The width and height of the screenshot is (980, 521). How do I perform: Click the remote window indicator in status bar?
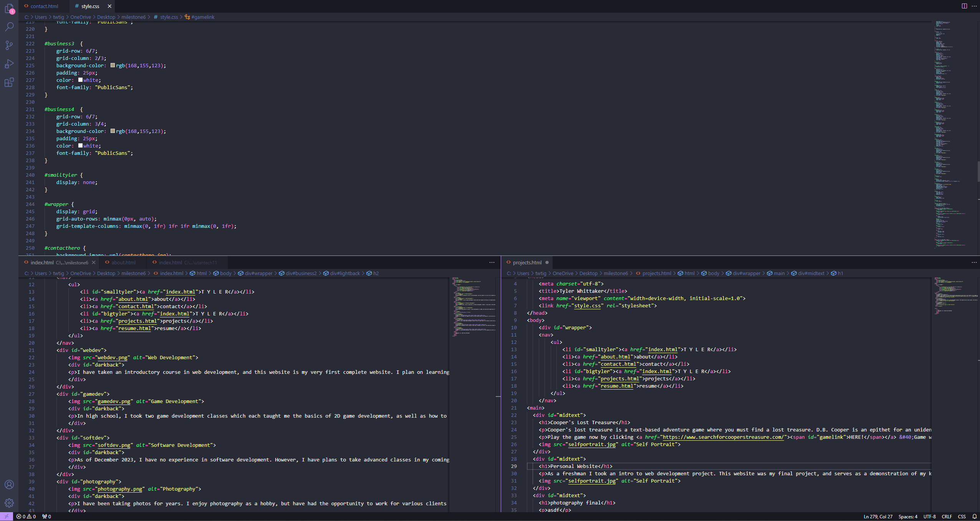click(7, 516)
